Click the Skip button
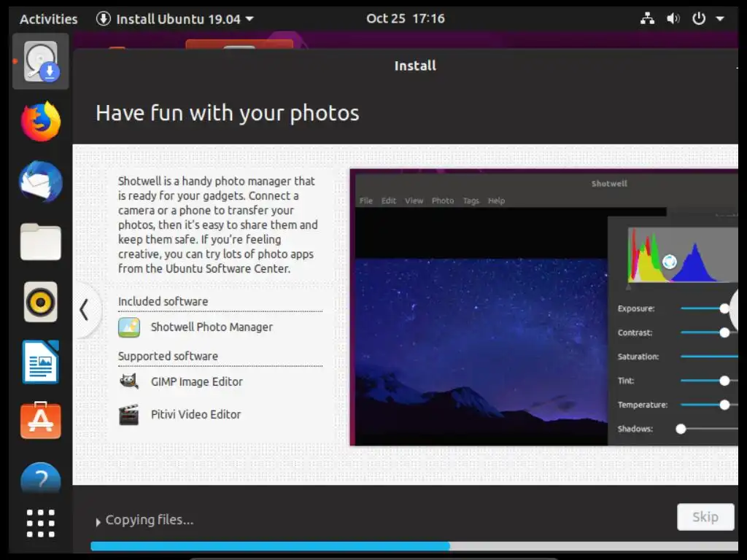Viewport: 747px width, 560px height. tap(705, 517)
